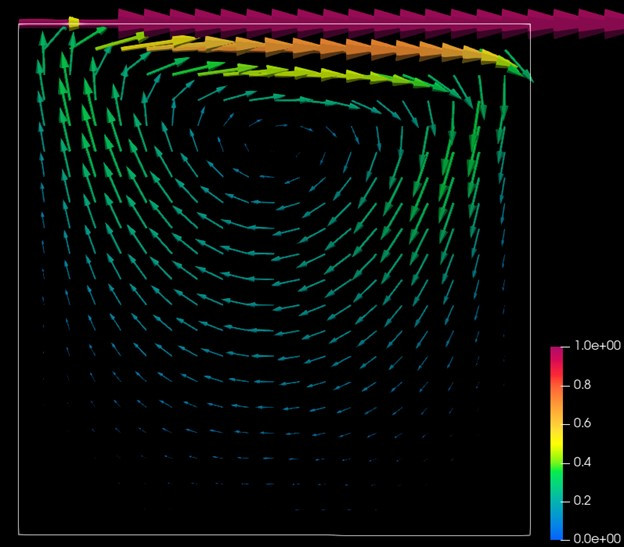Click the 0.8 legend tick label
The image size is (624, 547).
coord(582,385)
